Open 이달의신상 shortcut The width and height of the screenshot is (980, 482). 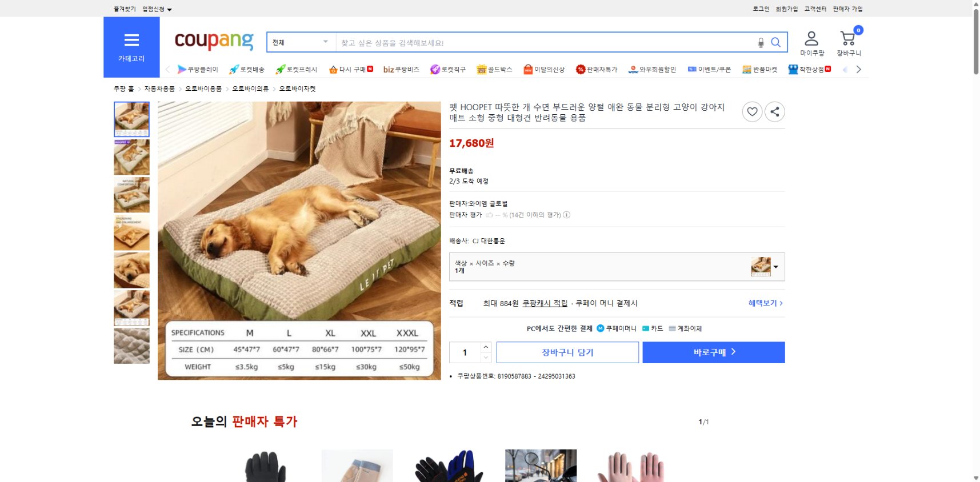point(544,69)
